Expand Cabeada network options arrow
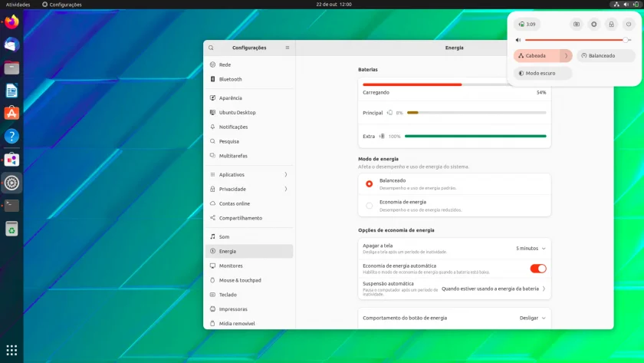The image size is (644, 363). click(566, 55)
